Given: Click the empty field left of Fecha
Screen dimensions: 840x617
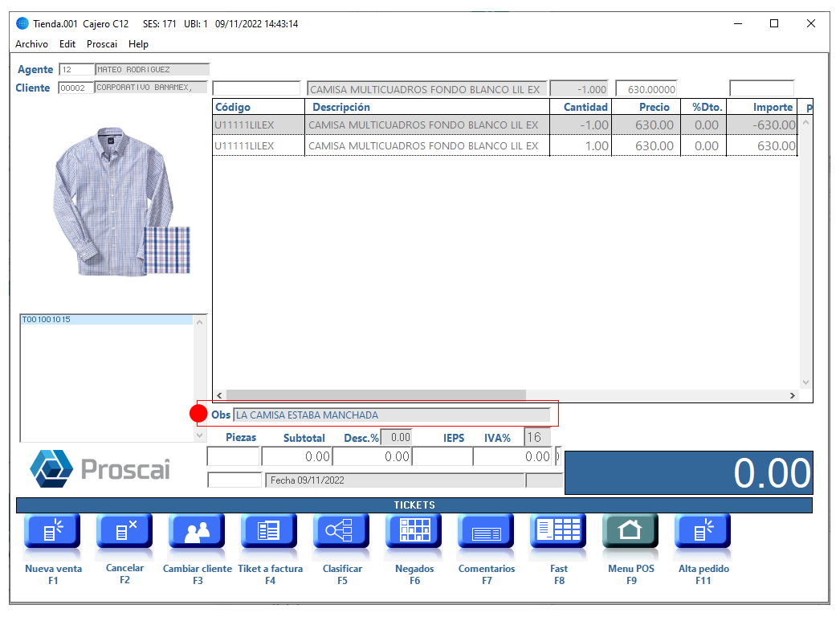Looking at the screenshot, I should (234, 480).
